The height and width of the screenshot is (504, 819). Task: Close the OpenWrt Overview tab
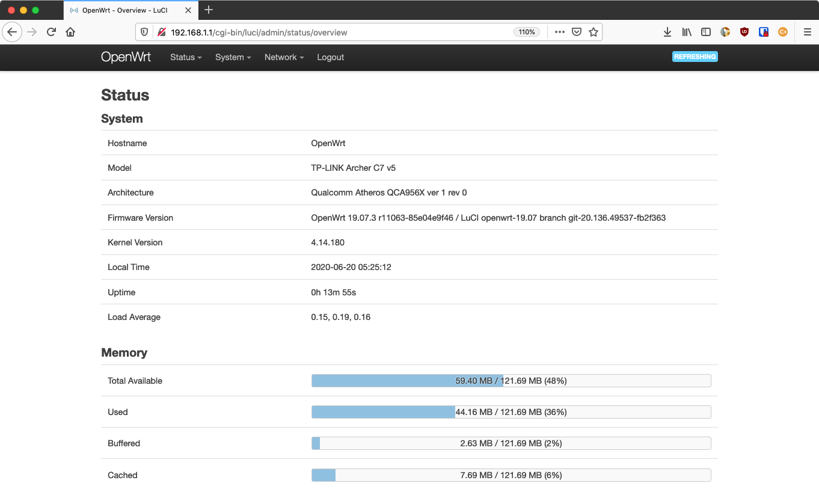click(x=188, y=10)
